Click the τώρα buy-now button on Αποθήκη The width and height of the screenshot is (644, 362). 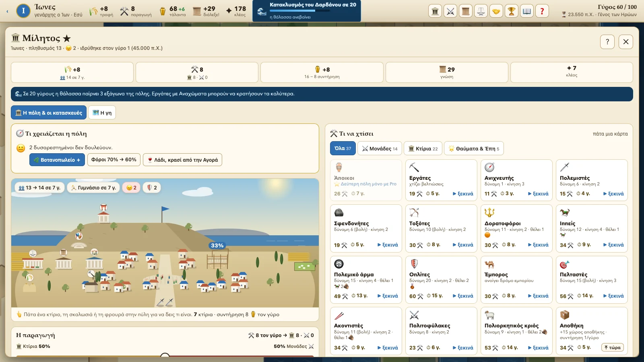point(613,348)
